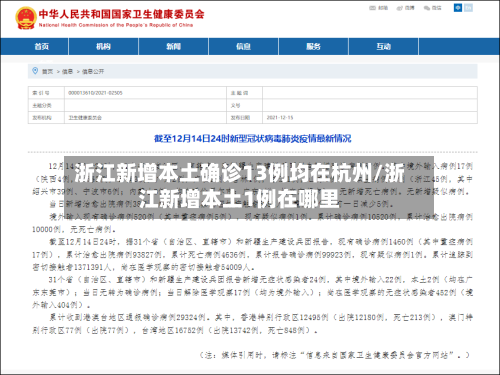Click the overlay caption 浙江新增本土确诊13例均在杭州
This screenshot has width=500, height=375.
tap(224, 173)
